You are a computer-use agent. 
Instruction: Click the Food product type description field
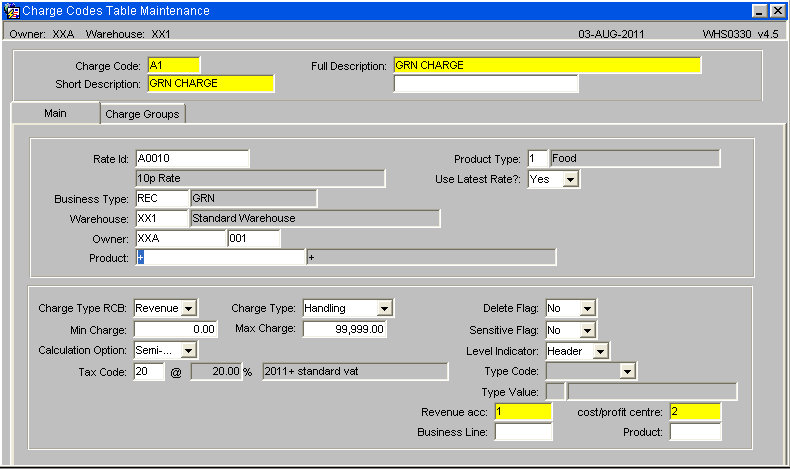(x=635, y=159)
